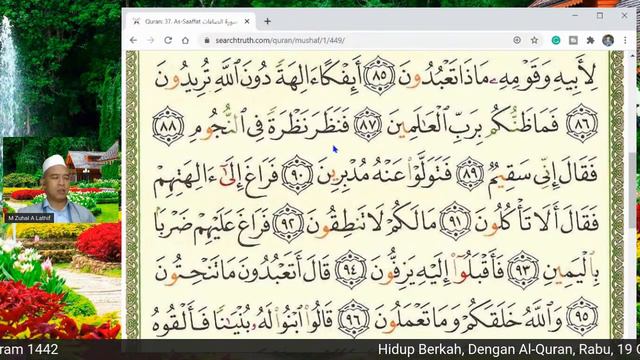The width and height of the screenshot is (640, 360).
Task: Click verse marker number 90
Action: click(x=297, y=174)
